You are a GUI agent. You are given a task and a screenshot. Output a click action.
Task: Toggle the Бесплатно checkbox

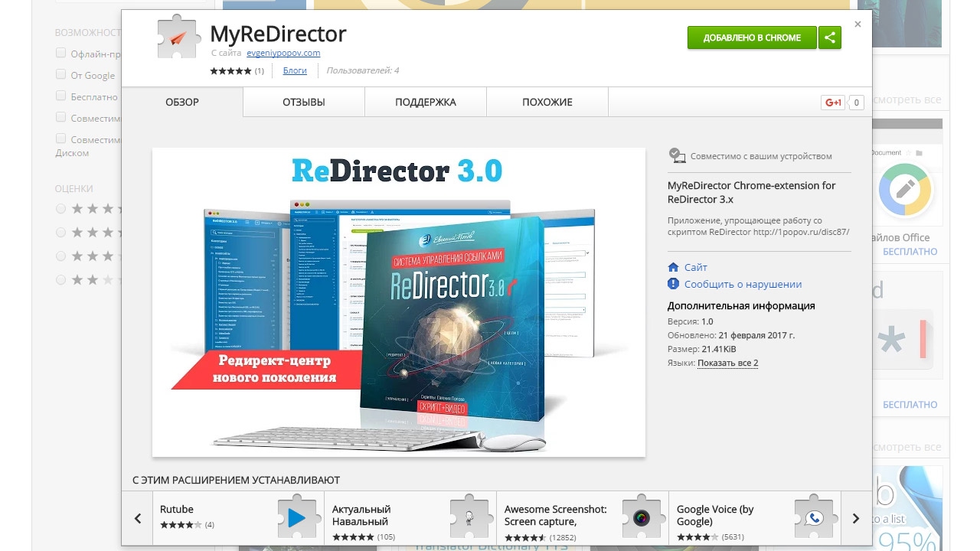61,96
